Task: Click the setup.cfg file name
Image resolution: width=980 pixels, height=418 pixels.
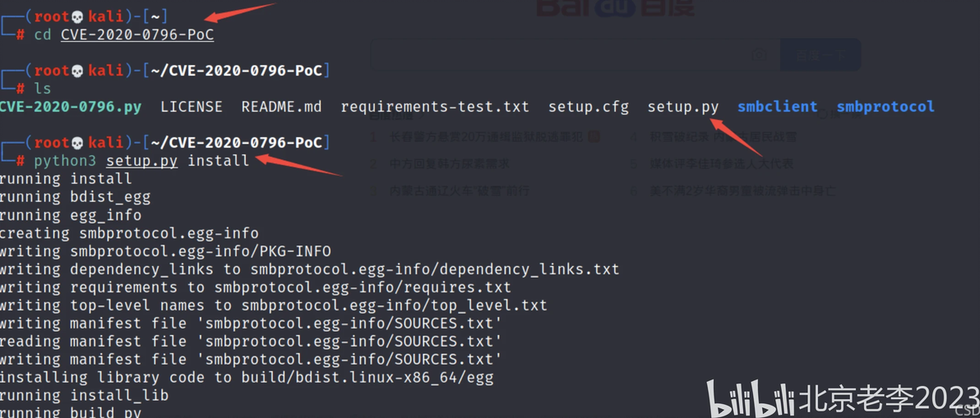Action: pos(588,107)
